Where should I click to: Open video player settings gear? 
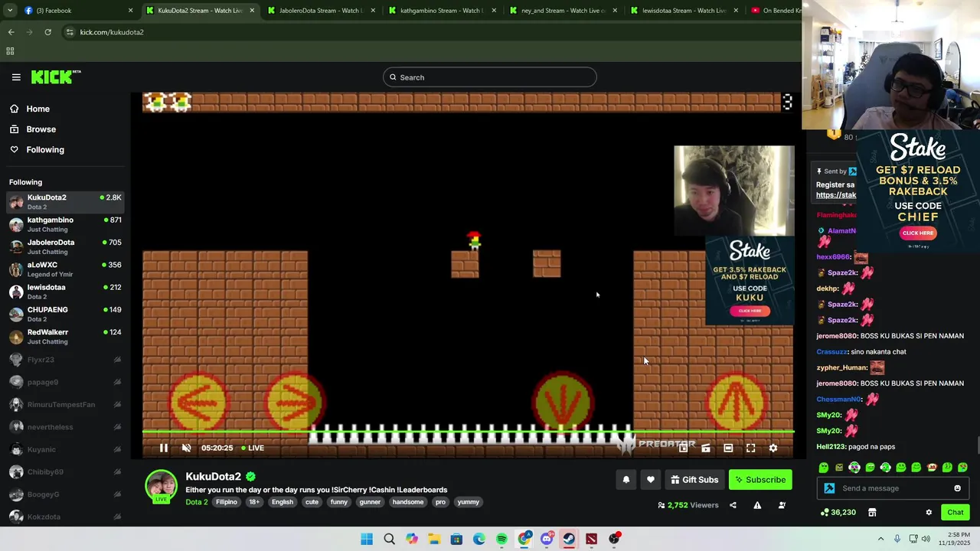tap(773, 448)
